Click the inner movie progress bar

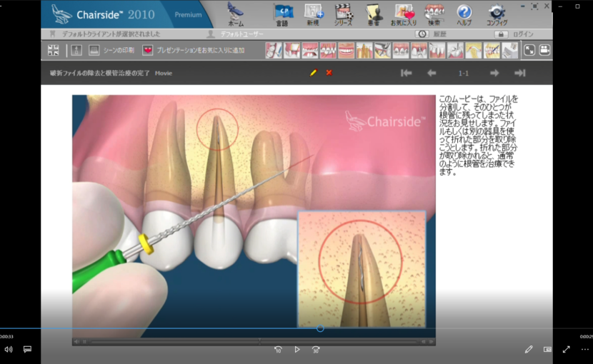pos(254,342)
